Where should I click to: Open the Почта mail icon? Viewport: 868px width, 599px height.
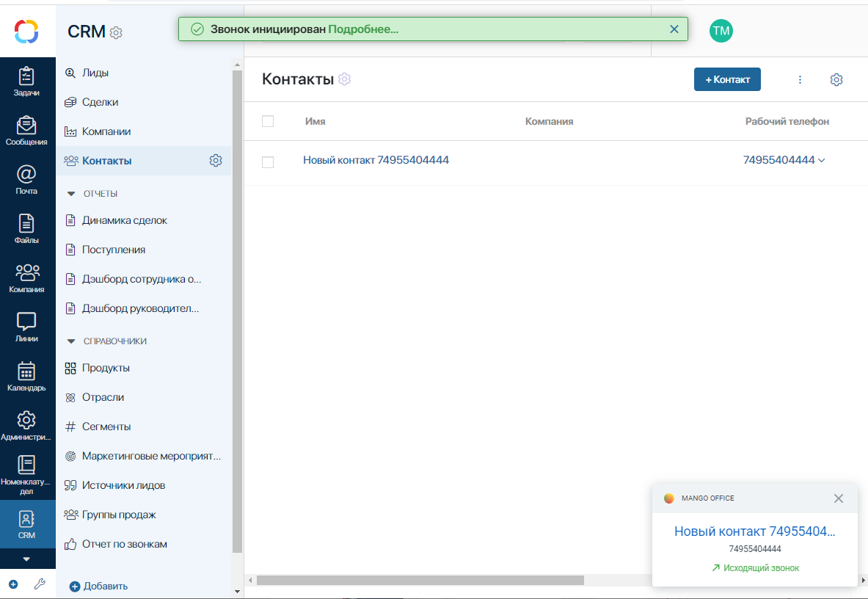[26, 180]
